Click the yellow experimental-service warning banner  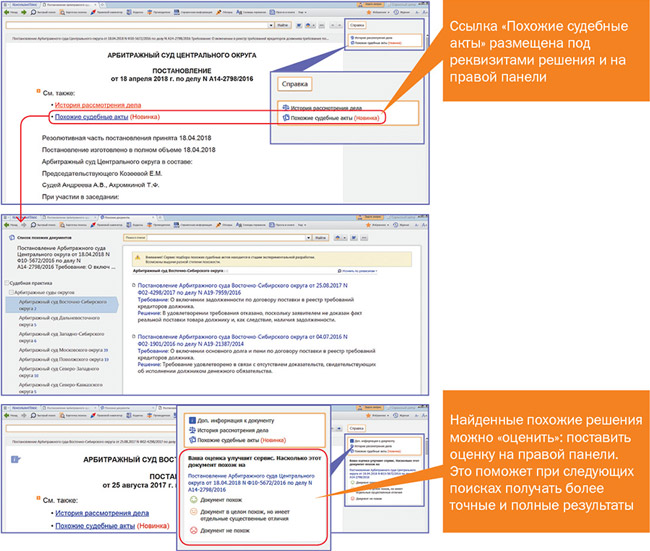pyautogui.click(x=272, y=259)
